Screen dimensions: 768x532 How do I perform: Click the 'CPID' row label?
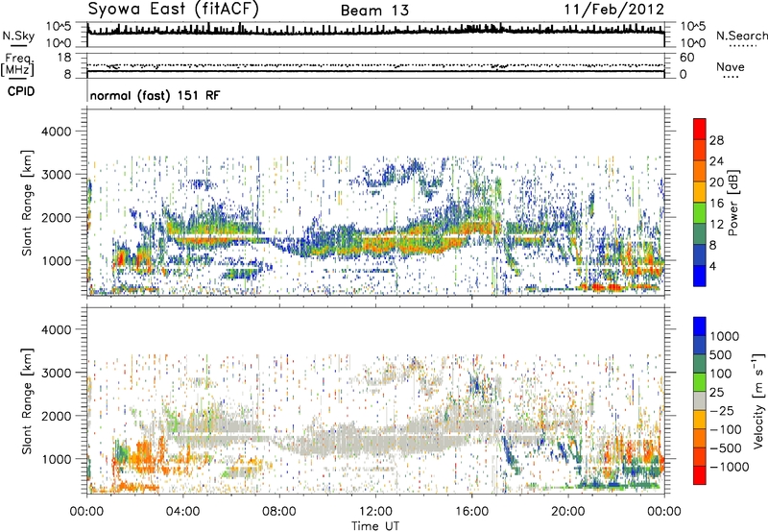21,91
